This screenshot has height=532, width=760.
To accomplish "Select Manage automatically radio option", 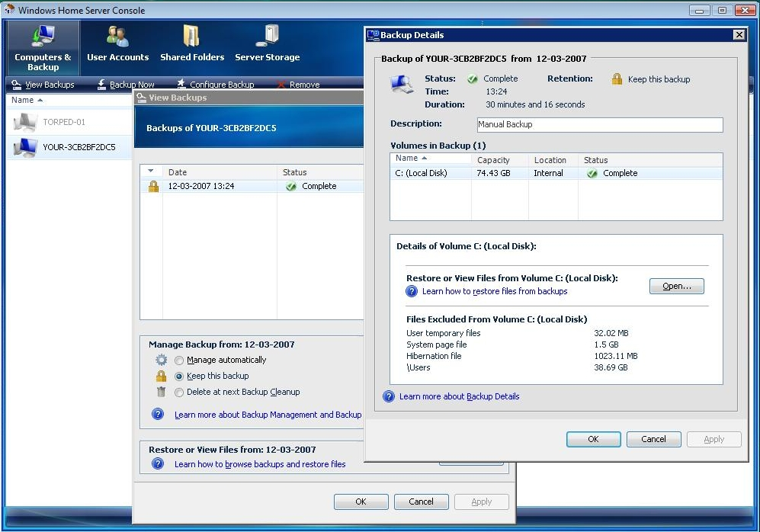I will tap(179, 361).
